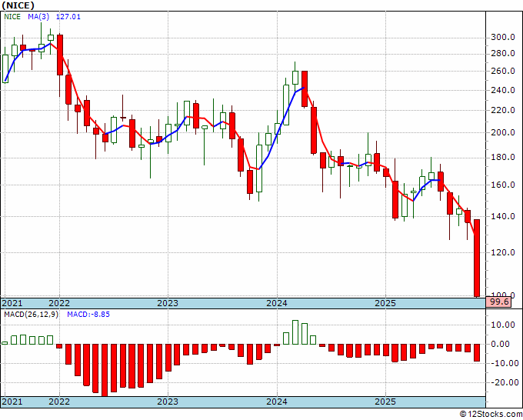This screenshot has width=523, height=420.
Task: Click the tallest green MACD bar in 2024
Action: 295,332
